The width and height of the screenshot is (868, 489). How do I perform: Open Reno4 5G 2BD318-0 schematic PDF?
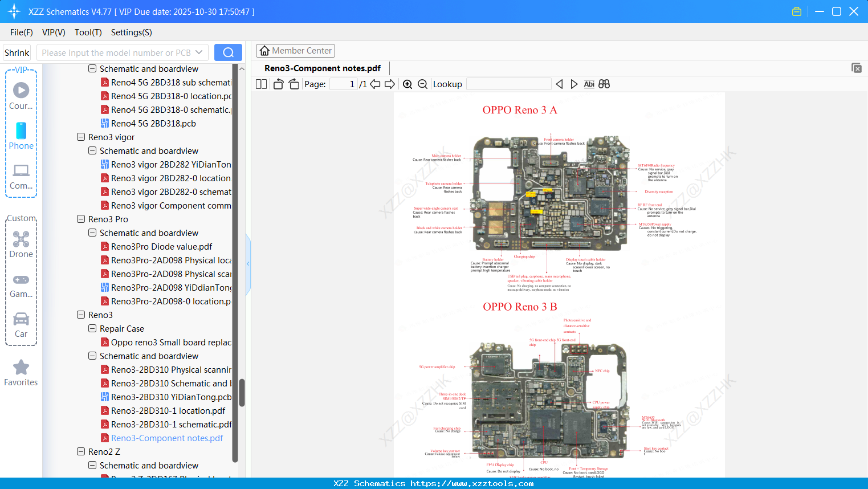click(166, 109)
